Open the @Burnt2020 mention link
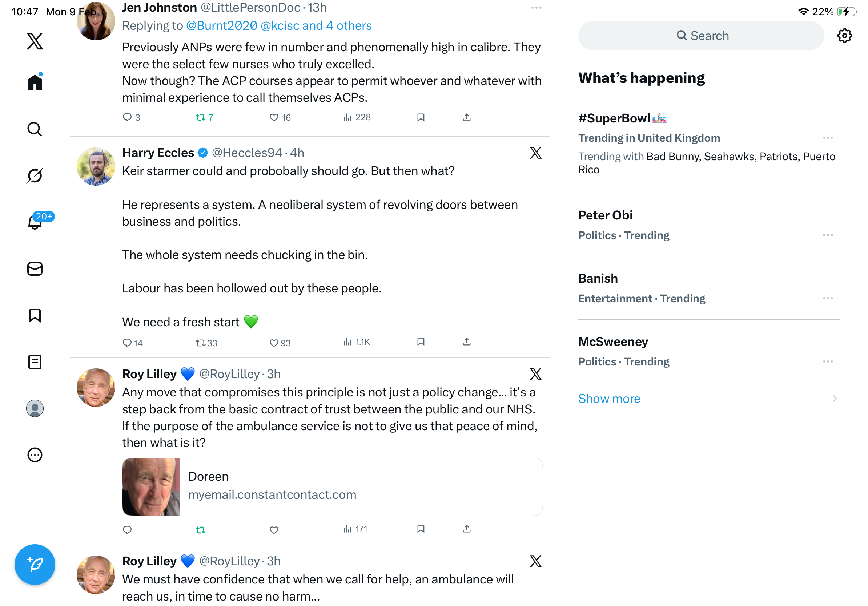The height and width of the screenshot is (606, 868). tap(221, 26)
